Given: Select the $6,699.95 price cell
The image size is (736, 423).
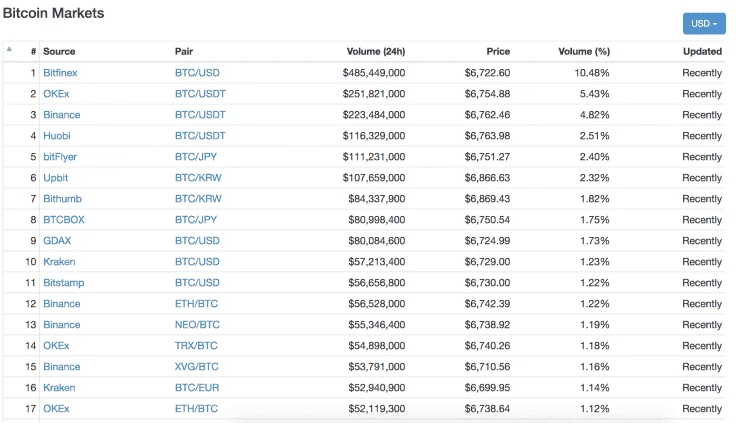Looking at the screenshot, I should [487, 388].
